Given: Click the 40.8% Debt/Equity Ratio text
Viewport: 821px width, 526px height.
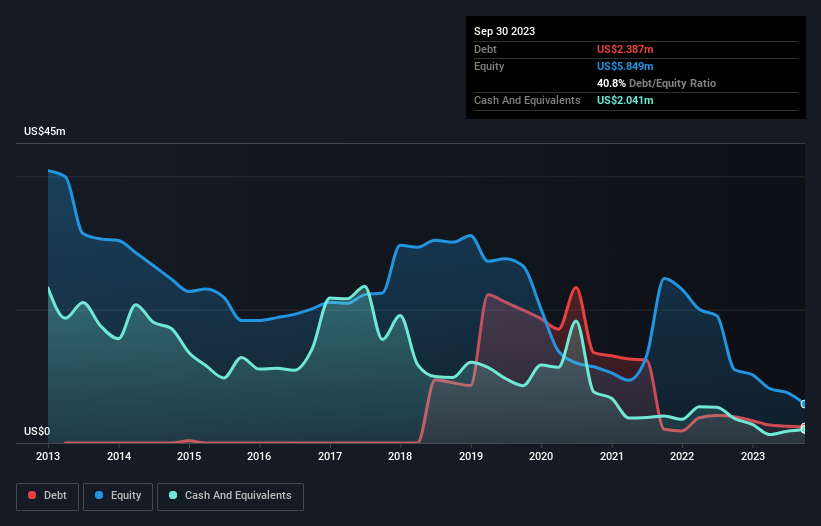Looking at the screenshot, I should pyautogui.click(x=657, y=83).
